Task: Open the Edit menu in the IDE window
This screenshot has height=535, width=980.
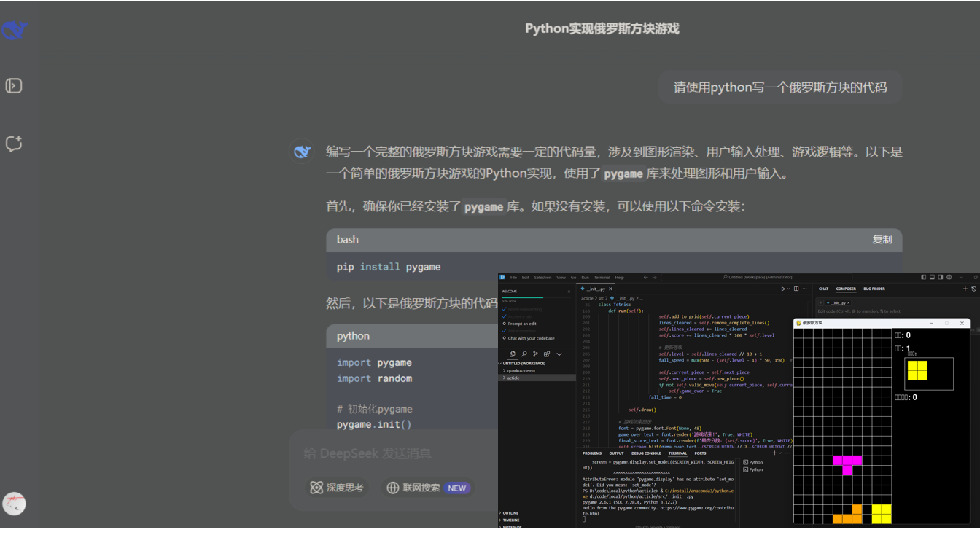Action: click(x=525, y=278)
